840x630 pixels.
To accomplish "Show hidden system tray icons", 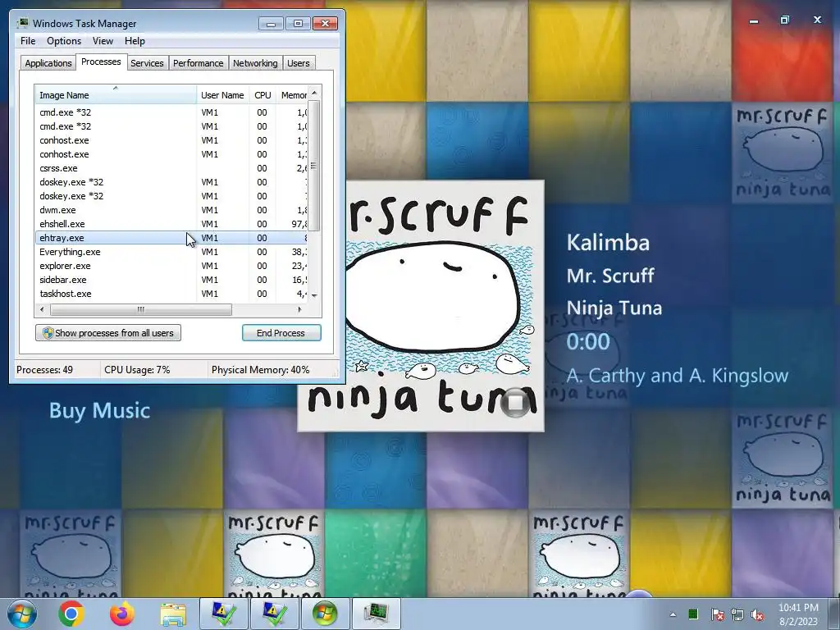I will [x=673, y=614].
